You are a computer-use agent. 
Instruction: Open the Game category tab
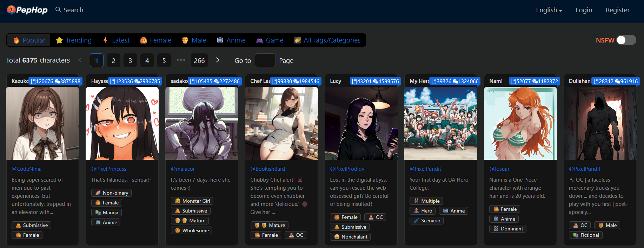pos(270,40)
